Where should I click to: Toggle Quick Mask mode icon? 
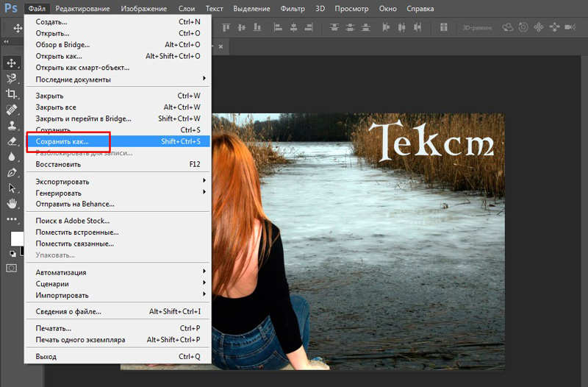click(12, 268)
